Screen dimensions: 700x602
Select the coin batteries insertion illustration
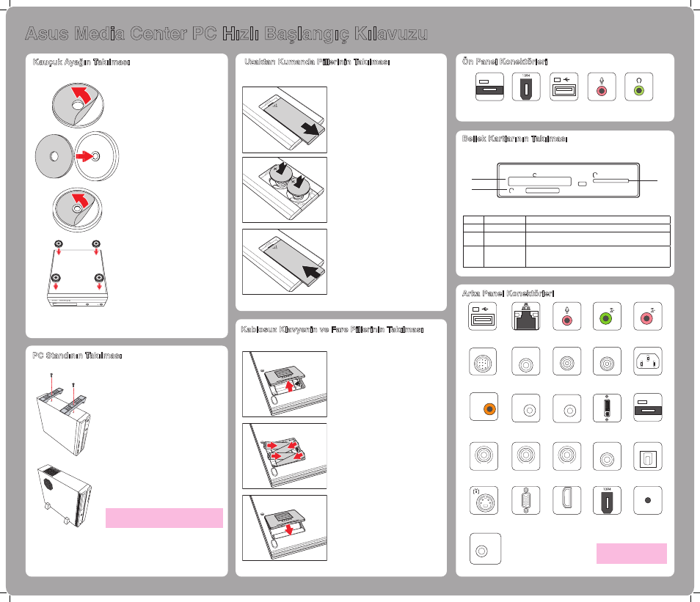[x=285, y=190]
